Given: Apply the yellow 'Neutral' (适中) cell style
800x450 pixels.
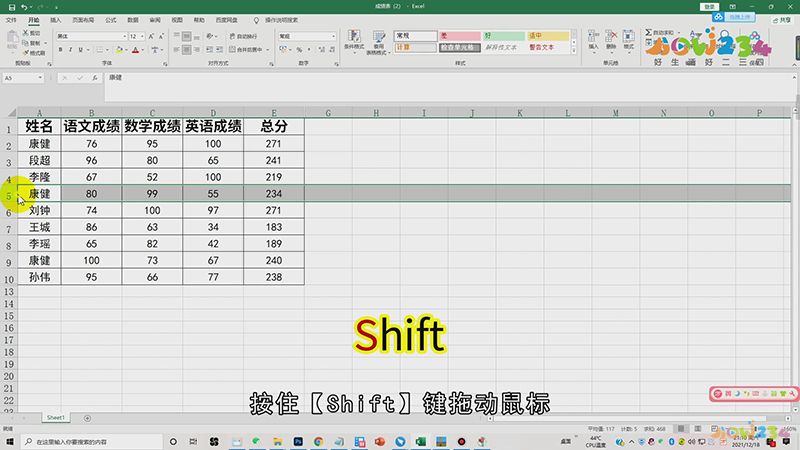Looking at the screenshot, I should [x=548, y=36].
